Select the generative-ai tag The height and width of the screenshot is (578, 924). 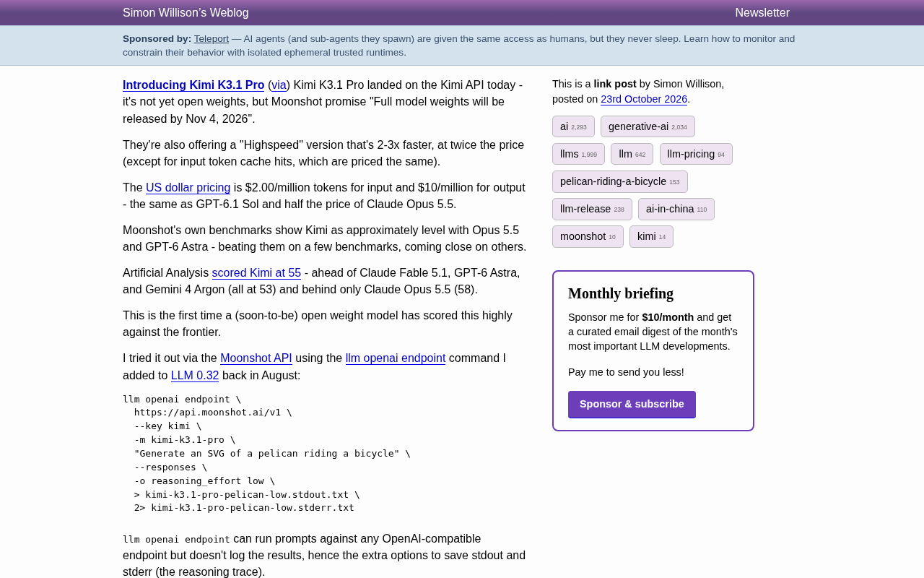[x=648, y=126]
